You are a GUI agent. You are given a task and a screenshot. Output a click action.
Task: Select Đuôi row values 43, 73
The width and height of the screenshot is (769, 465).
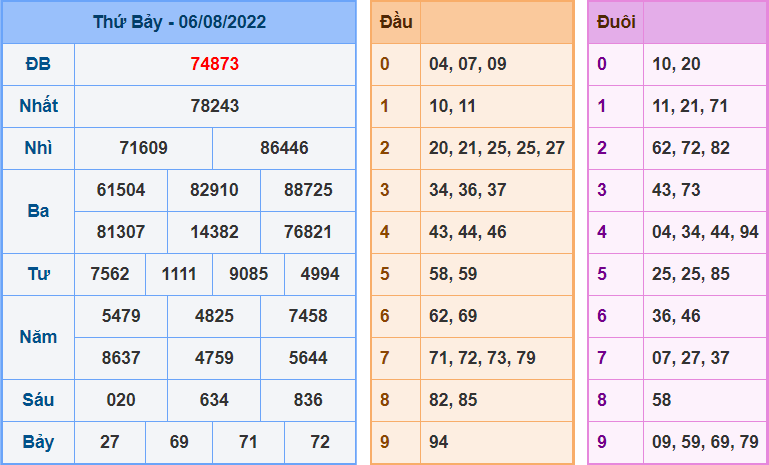click(x=676, y=190)
